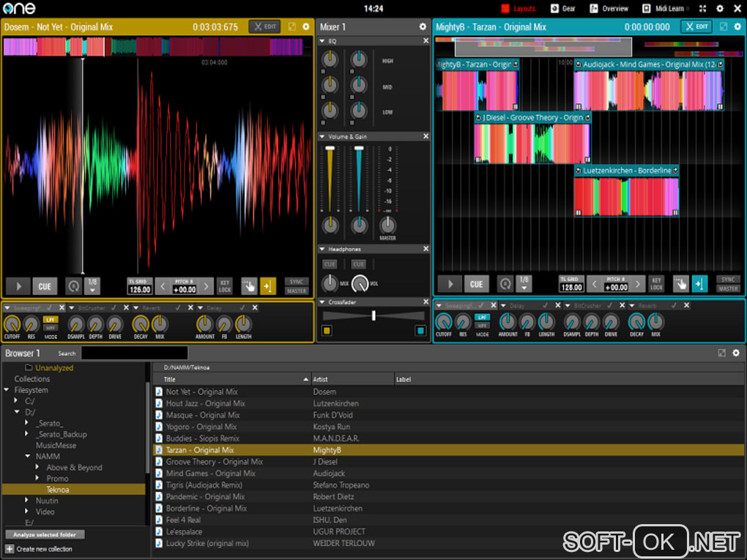
Task: Open the right deck settings gear
Action: tap(736, 27)
